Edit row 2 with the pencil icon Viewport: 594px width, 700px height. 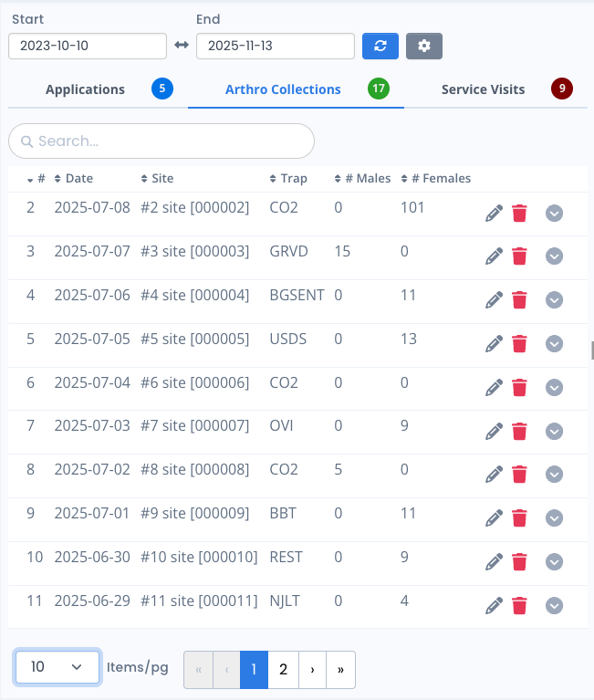tap(494, 213)
